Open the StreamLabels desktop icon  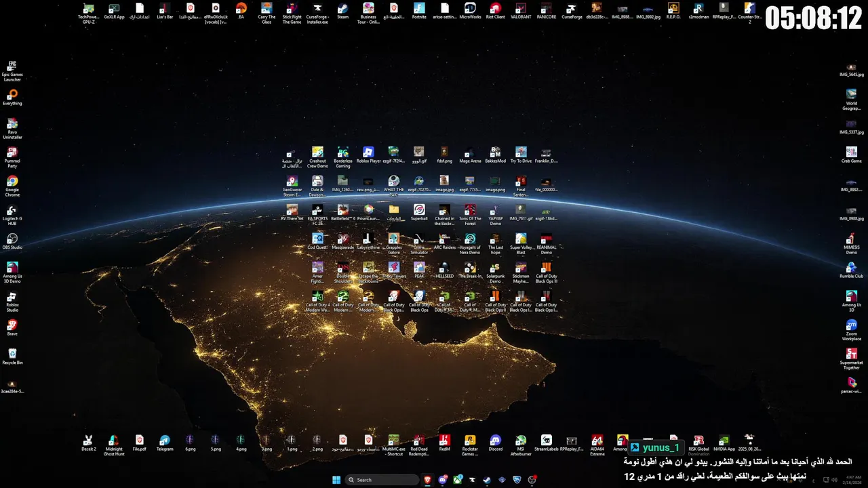[546, 443]
